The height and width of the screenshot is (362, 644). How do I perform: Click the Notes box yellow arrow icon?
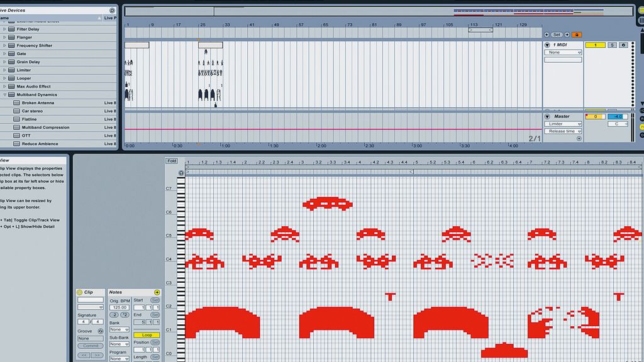[157, 292]
